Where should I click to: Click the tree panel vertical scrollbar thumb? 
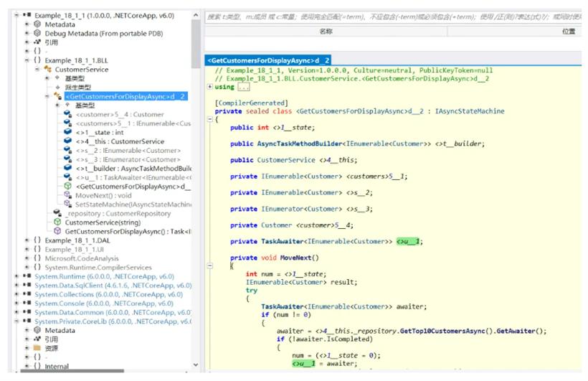pos(195,44)
